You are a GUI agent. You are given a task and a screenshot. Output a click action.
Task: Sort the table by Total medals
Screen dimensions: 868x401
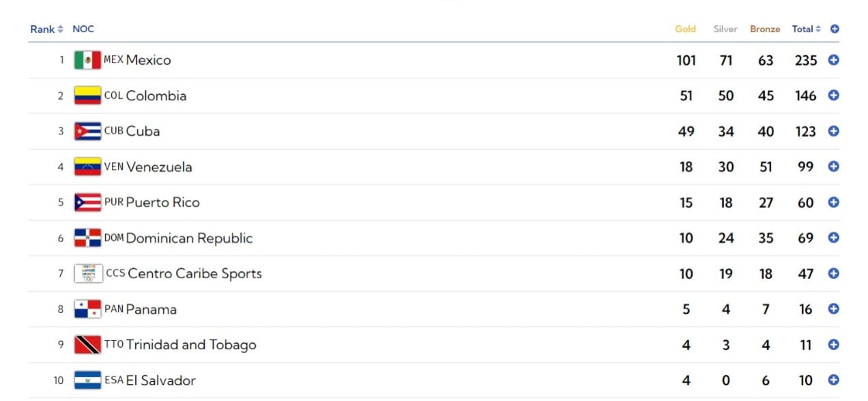click(806, 29)
